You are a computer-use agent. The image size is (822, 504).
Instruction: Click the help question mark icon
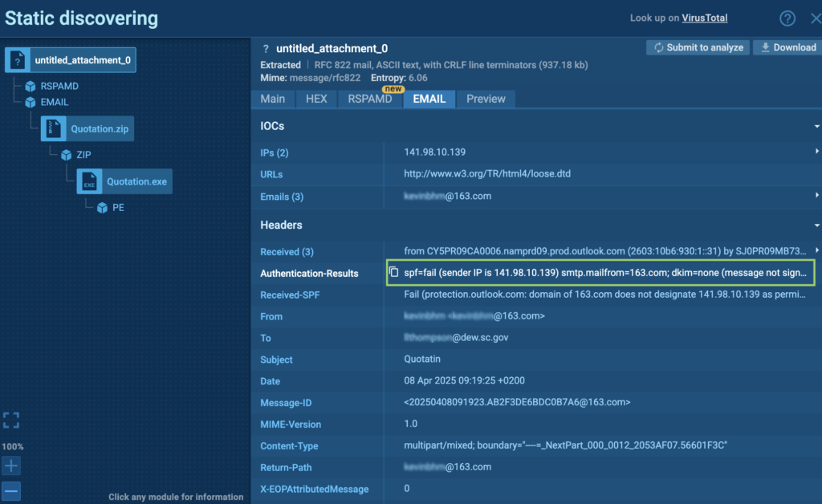click(x=787, y=18)
